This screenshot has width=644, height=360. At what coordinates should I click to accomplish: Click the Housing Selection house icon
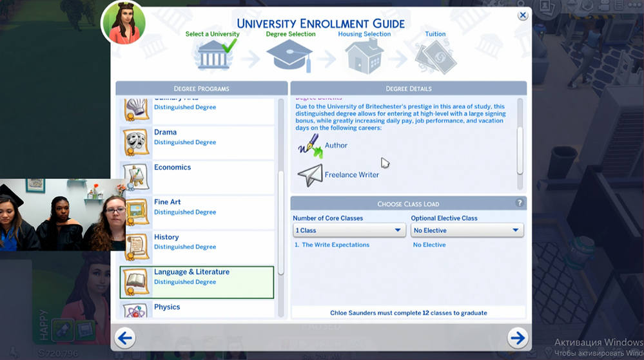(x=364, y=56)
